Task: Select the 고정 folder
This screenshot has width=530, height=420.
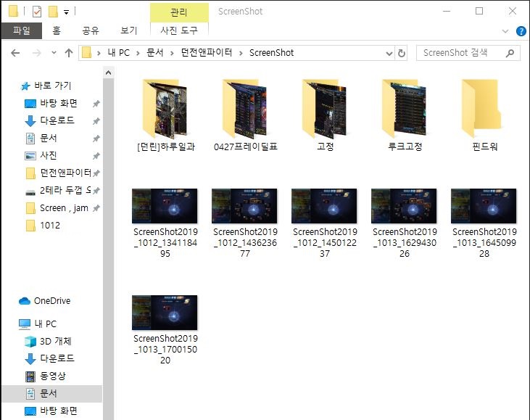Action: tap(325, 115)
